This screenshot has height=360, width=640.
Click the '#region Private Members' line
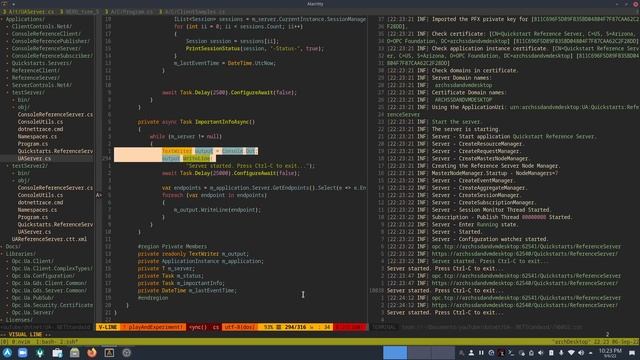pos(172,247)
